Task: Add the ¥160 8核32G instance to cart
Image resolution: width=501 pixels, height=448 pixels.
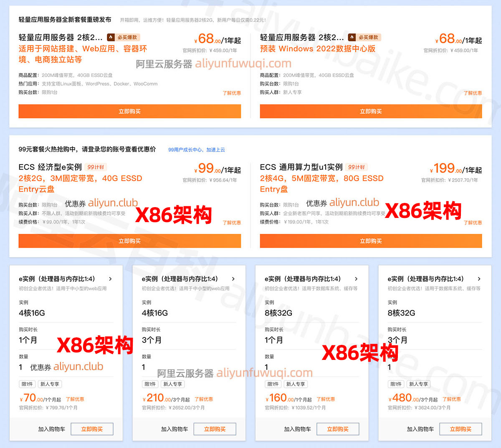Action: pos(298,429)
